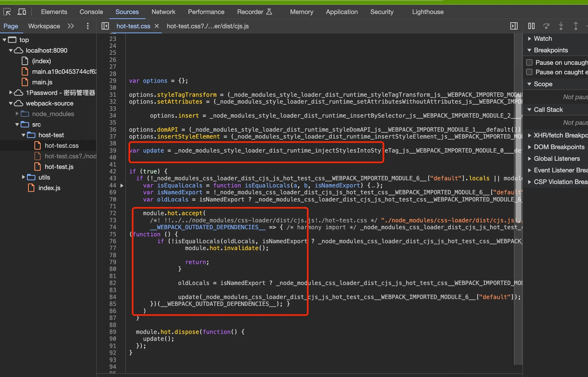This screenshot has width=588, height=377.
Task: Switch to hot-test.css?./…er/dist/cjs.js editor tab
Action: [x=208, y=26]
